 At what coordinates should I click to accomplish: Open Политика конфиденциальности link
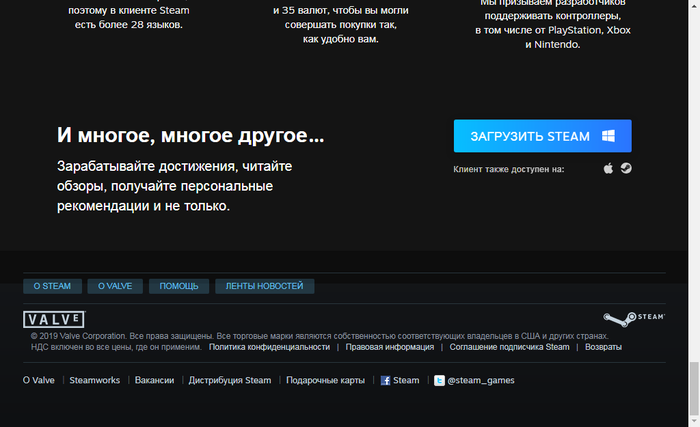[269, 347]
